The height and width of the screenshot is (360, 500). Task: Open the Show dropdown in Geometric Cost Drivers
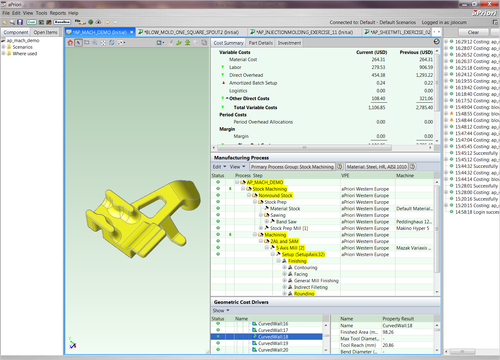(221, 310)
